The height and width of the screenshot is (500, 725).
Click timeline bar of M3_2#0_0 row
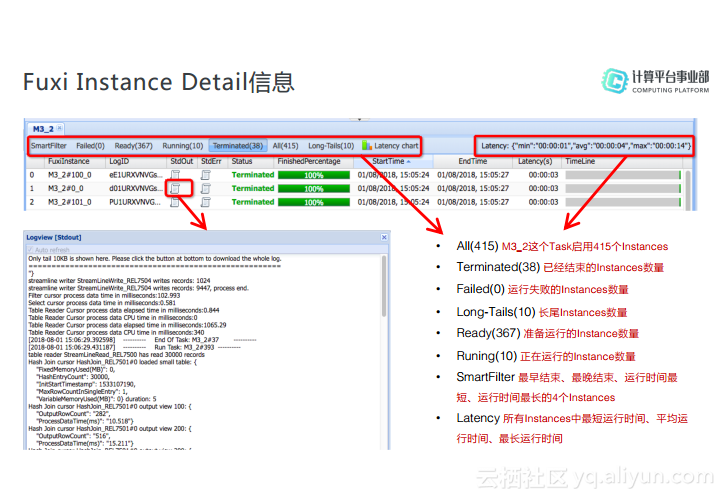[623, 189]
